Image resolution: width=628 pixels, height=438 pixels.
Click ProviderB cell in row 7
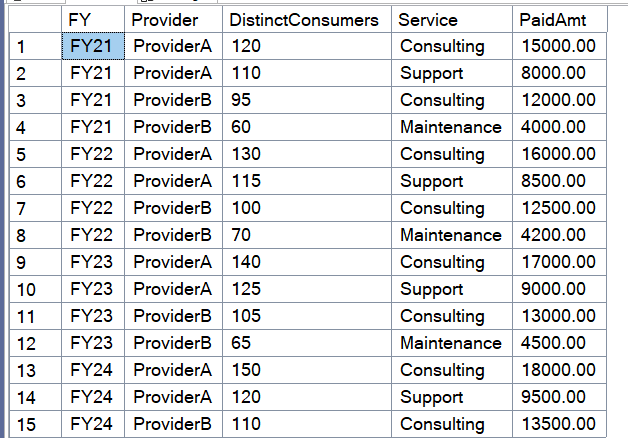coord(173,208)
